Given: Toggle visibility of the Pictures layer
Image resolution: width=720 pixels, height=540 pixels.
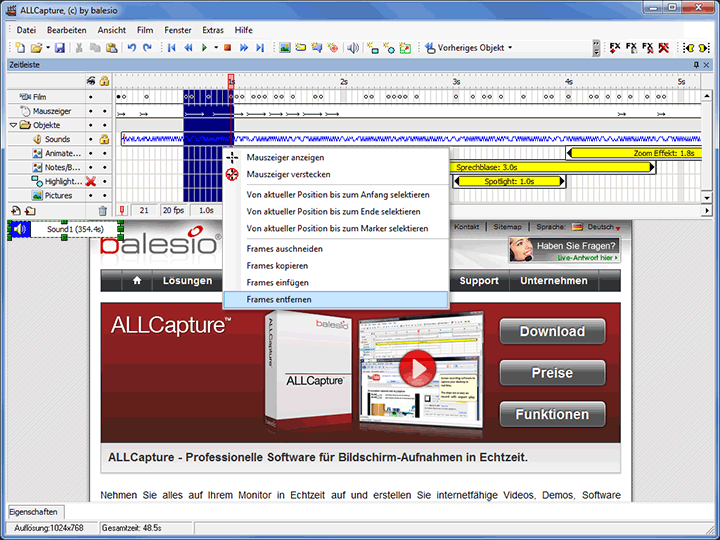Looking at the screenshot, I should [91, 196].
